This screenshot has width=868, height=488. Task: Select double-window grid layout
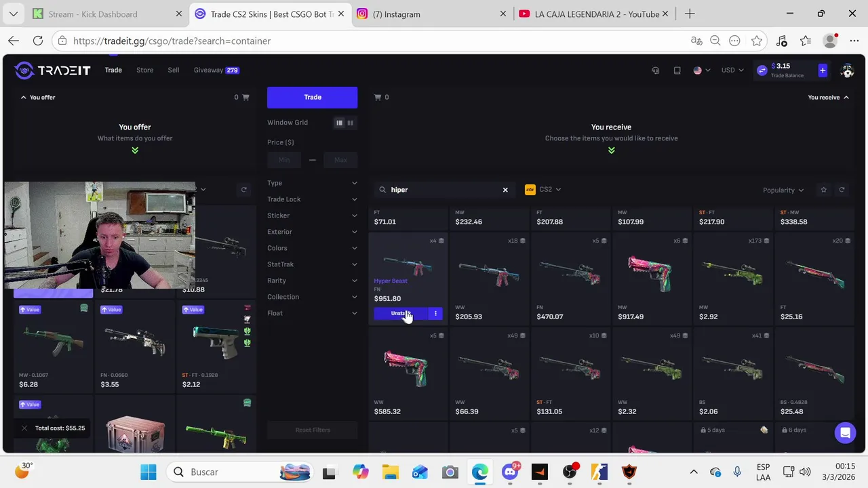point(351,123)
